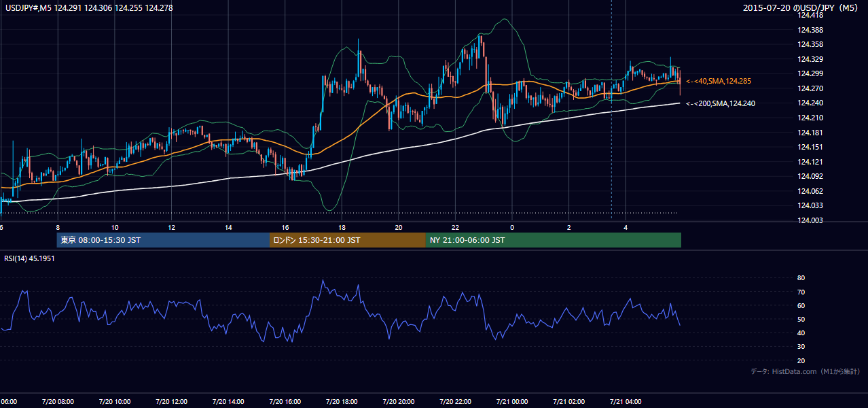
Task: Click the 124.003 price axis label
Action: [x=810, y=220]
